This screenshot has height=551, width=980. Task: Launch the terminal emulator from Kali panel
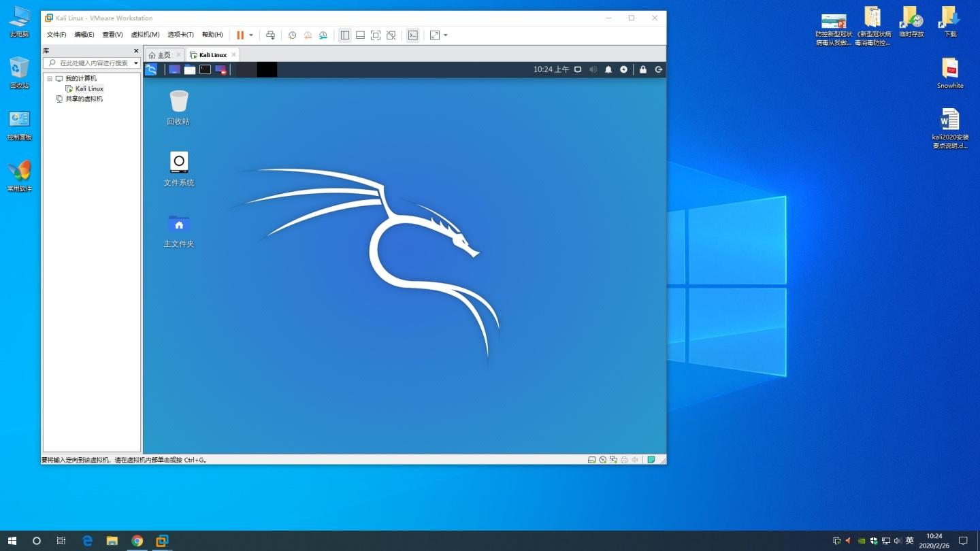click(x=205, y=69)
